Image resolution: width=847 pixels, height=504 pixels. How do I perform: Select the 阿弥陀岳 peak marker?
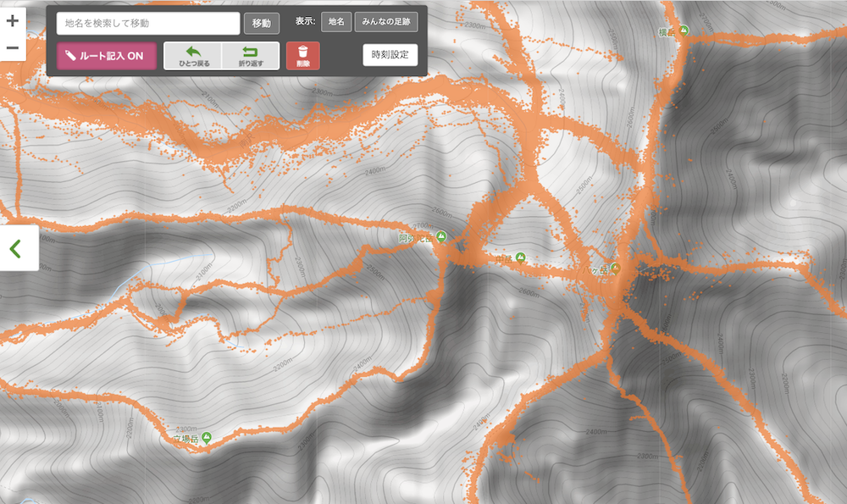pyautogui.click(x=441, y=236)
